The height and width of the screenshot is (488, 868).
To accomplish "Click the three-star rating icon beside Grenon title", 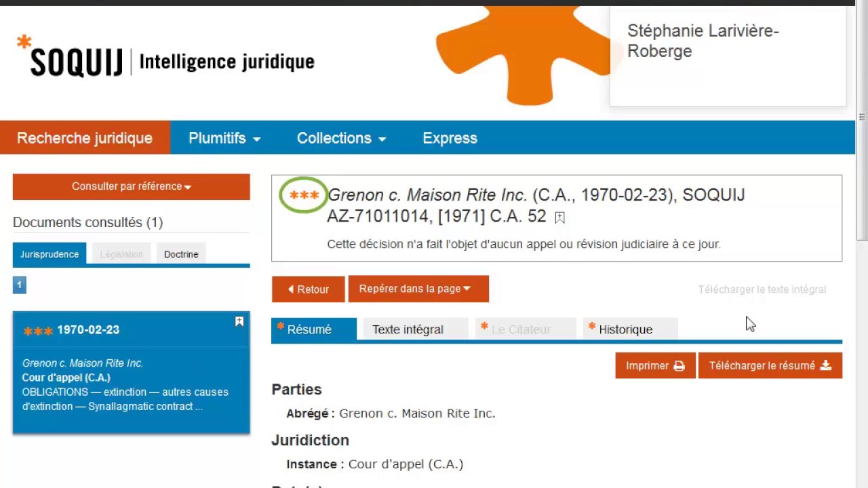I will (304, 196).
